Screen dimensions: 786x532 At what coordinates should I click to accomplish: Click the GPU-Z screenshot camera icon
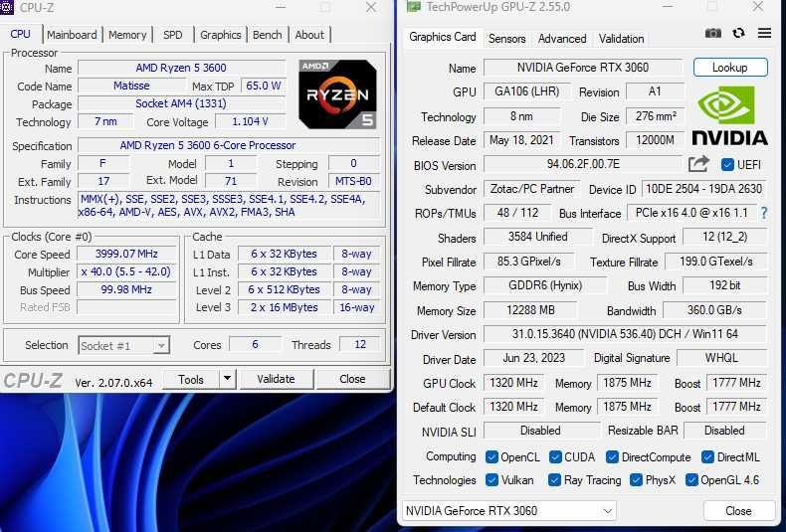[x=712, y=34]
